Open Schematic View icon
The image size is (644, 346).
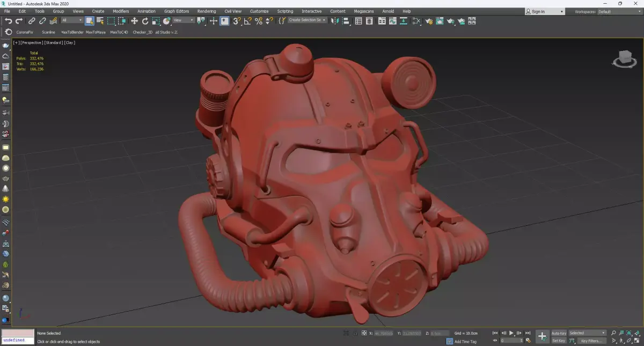[404, 21]
